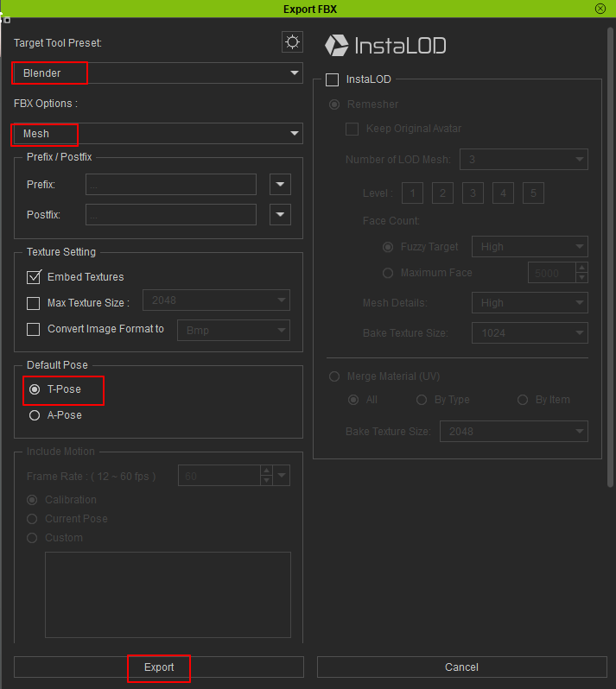This screenshot has width=616, height=689.
Task: Enable the Max Texture Size checkbox
Action: point(34,303)
